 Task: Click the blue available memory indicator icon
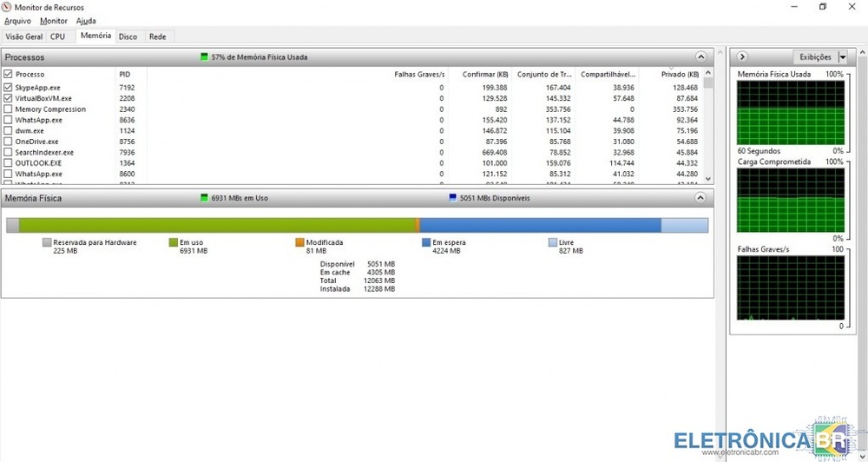[x=452, y=198]
